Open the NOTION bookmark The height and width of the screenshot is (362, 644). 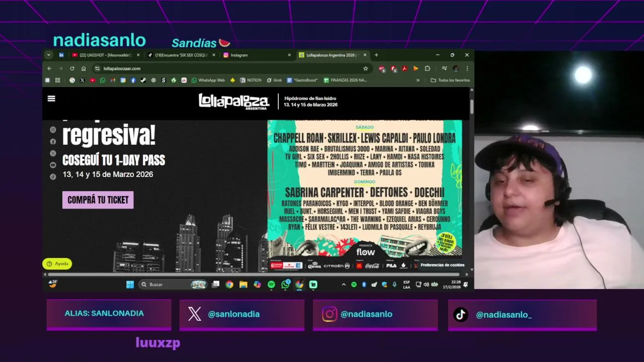pyautogui.click(x=251, y=80)
